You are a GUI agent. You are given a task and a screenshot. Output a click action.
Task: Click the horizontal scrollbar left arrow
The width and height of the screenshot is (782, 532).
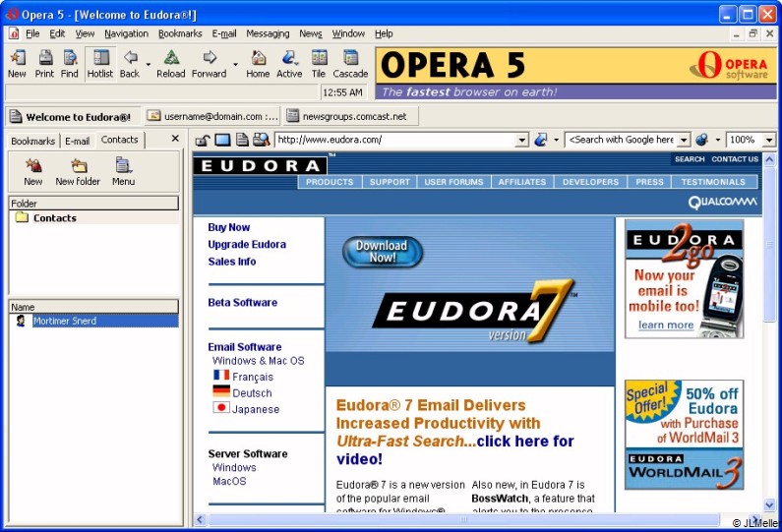[x=200, y=519]
